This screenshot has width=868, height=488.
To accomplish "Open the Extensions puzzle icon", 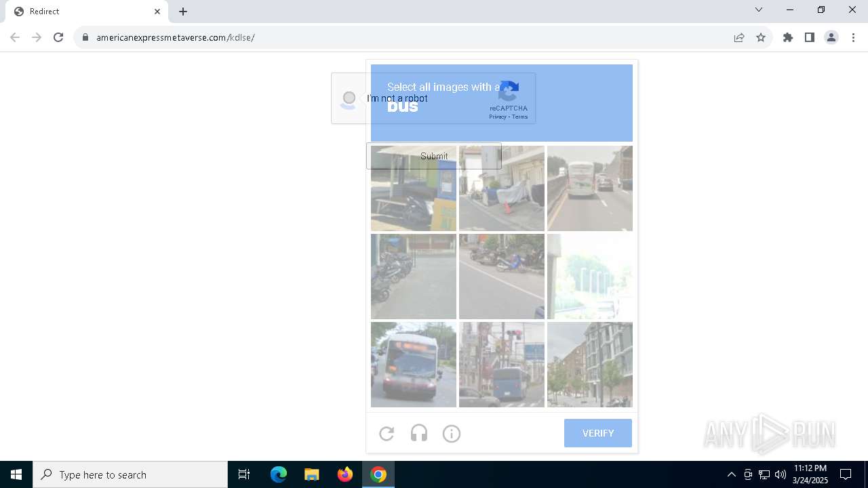I will click(x=788, y=37).
